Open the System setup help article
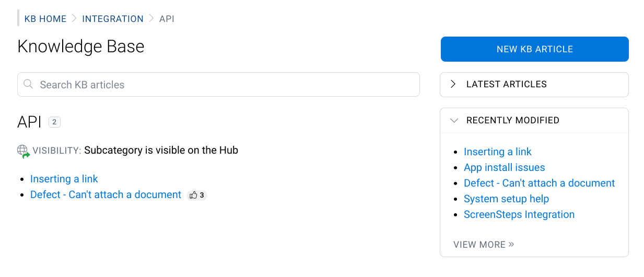Viewport: 644px width, 277px height. 507,199
